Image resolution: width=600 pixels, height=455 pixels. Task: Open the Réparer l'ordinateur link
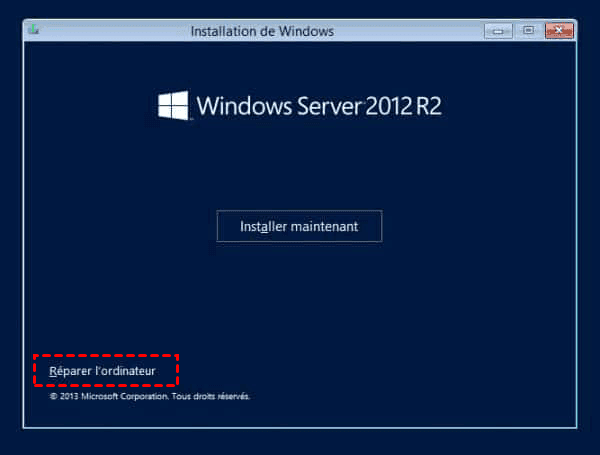tap(102, 371)
